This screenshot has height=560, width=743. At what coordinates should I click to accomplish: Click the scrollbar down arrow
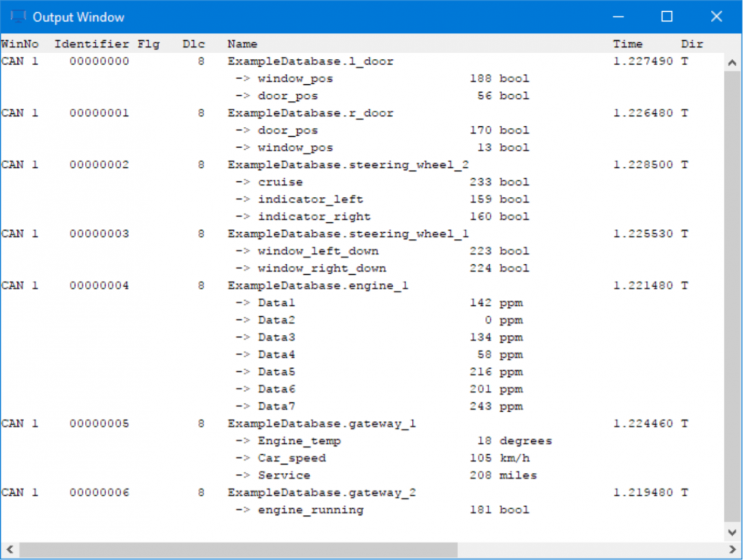(732, 532)
